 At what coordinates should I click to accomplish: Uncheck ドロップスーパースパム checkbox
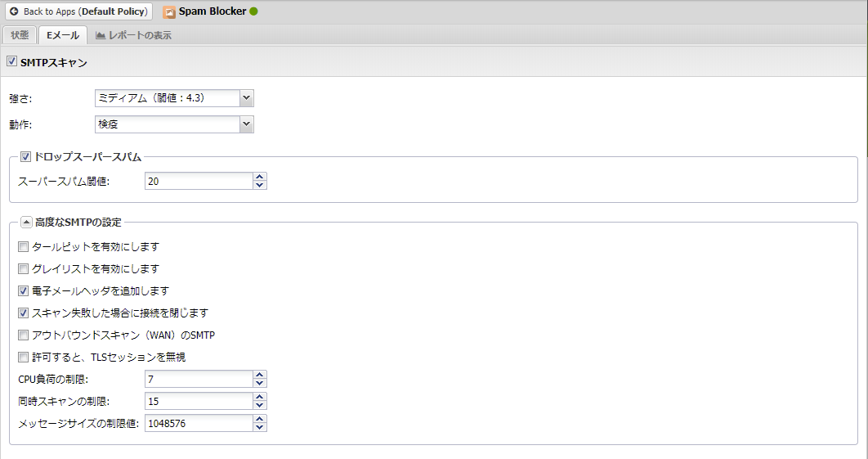26,156
